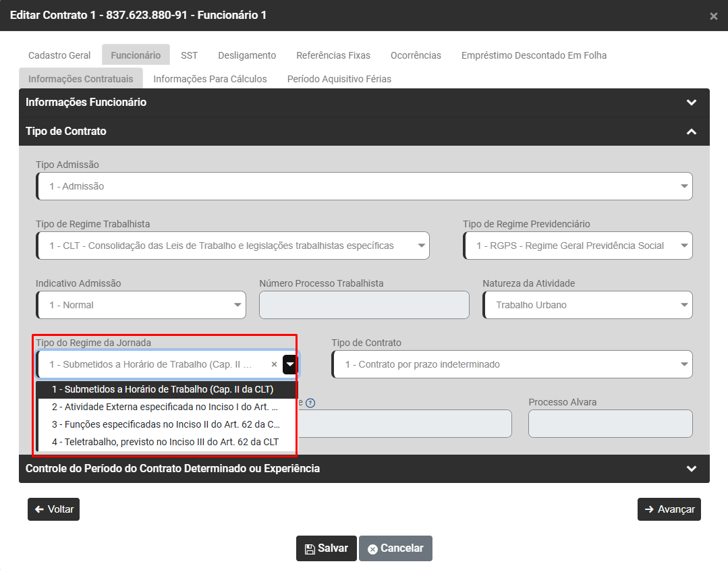Choose option 2 - Atividade Externa

click(165, 407)
